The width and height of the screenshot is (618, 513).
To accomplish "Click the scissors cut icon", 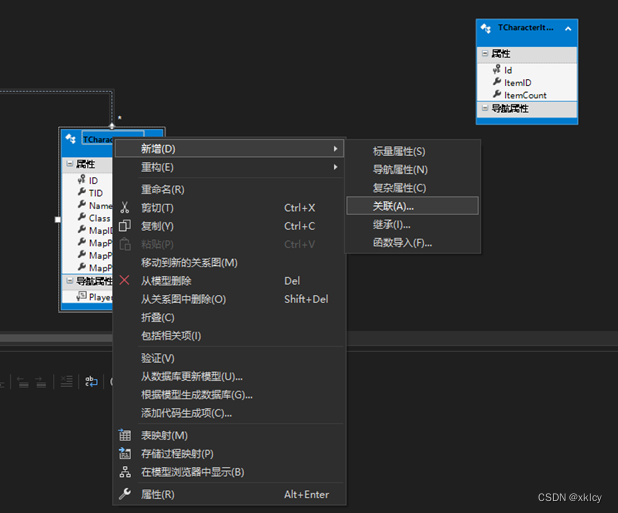I will tap(125, 208).
